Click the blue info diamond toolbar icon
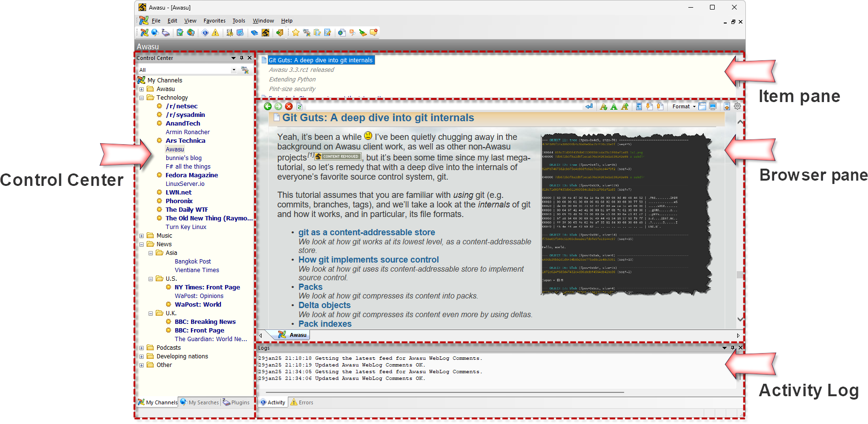Image resolution: width=868 pixels, height=424 pixels. [x=205, y=33]
